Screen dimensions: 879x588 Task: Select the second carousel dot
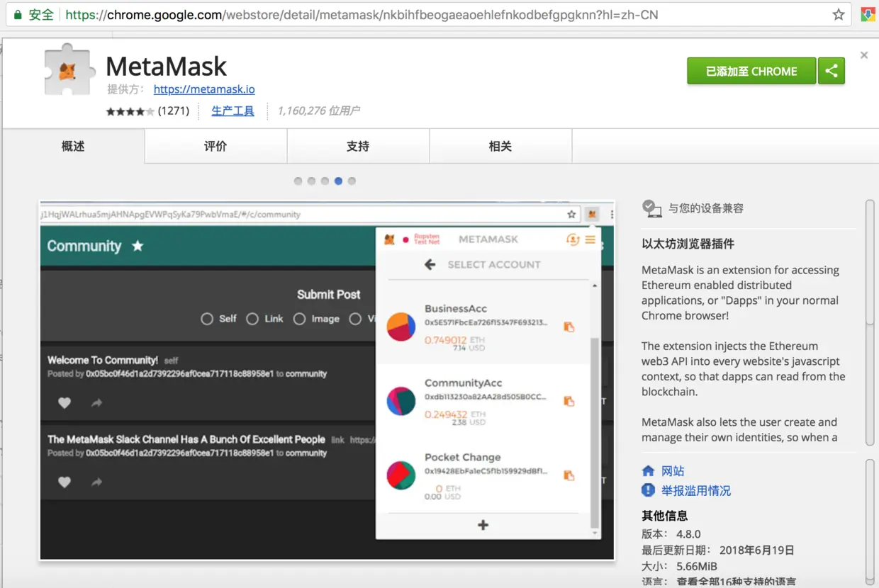[x=311, y=181]
